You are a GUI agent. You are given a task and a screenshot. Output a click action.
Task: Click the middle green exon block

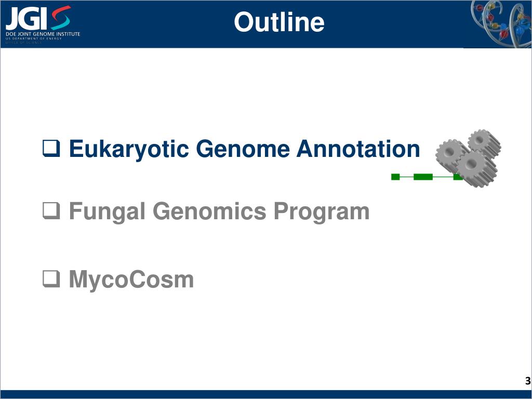(x=423, y=177)
